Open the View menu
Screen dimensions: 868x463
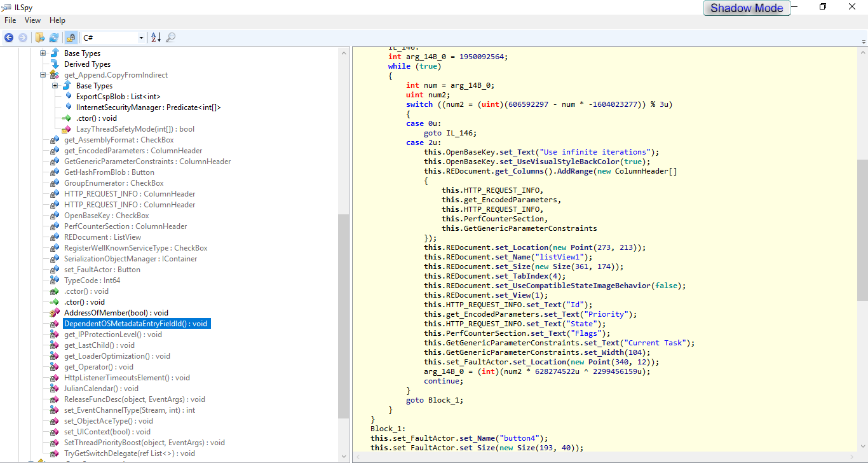pyautogui.click(x=33, y=20)
